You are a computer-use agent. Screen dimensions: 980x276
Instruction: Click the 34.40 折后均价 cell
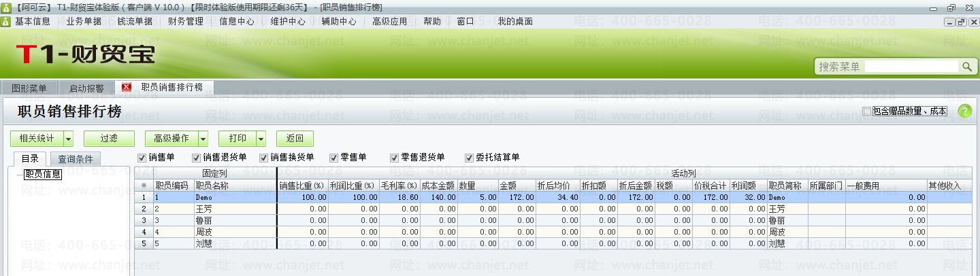[557, 197]
